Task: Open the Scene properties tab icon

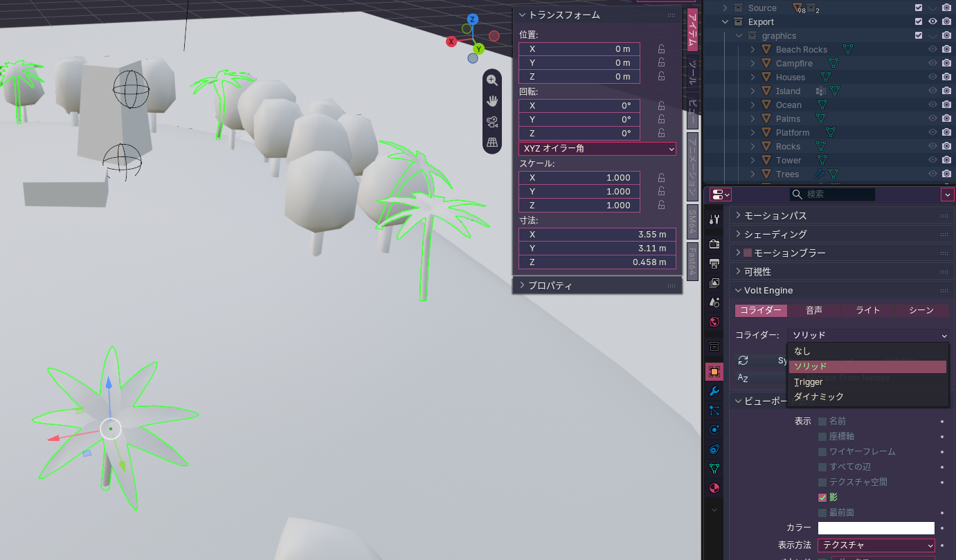Action: point(714,302)
